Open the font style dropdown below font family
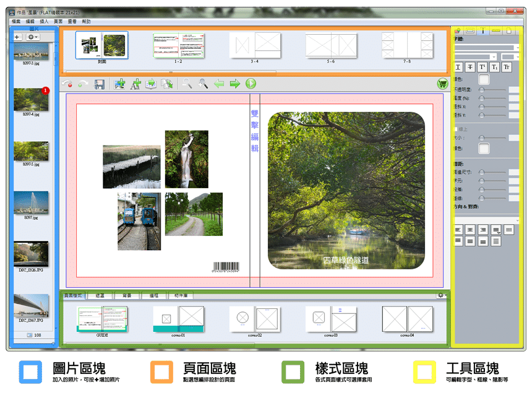Image resolution: width=532 pixels, height=400 pixels. (475, 57)
